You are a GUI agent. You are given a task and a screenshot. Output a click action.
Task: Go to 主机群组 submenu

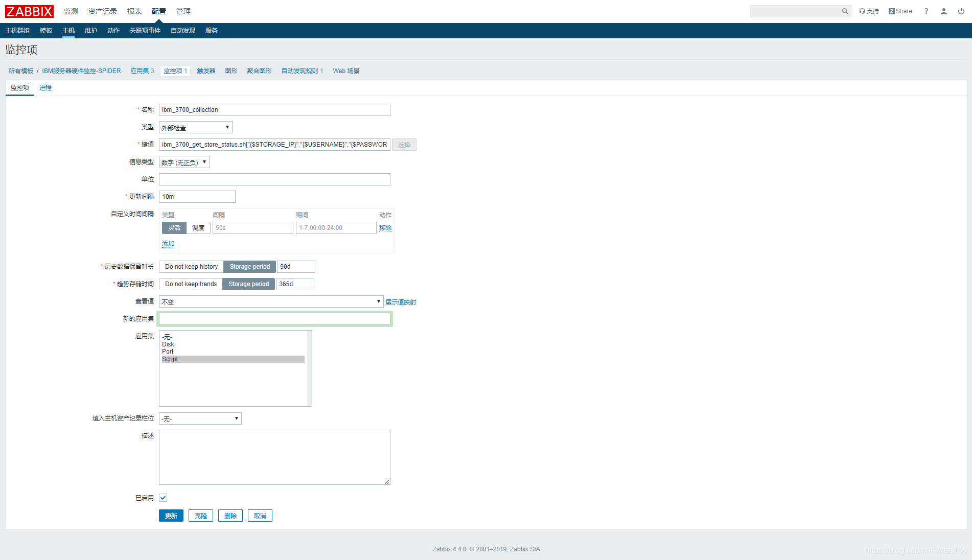click(x=17, y=31)
